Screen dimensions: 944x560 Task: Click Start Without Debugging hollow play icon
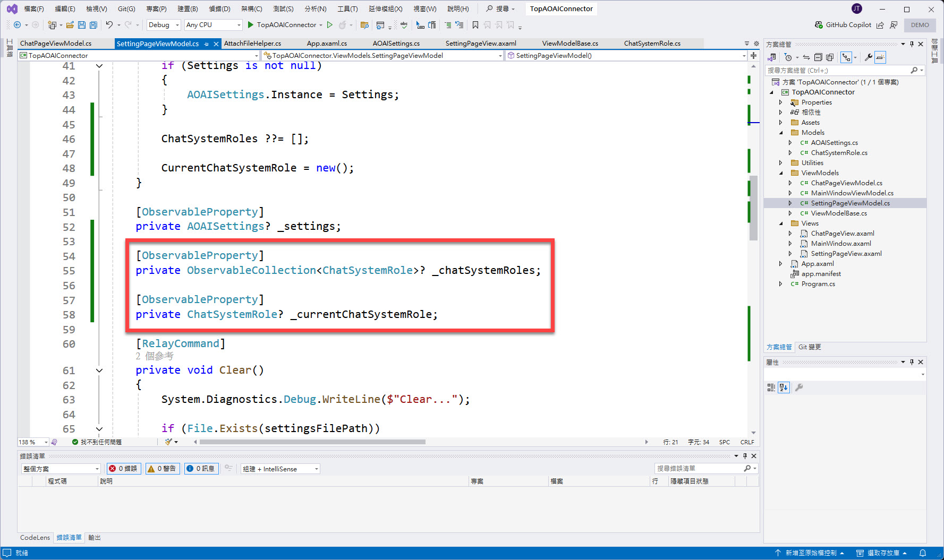[x=330, y=25]
